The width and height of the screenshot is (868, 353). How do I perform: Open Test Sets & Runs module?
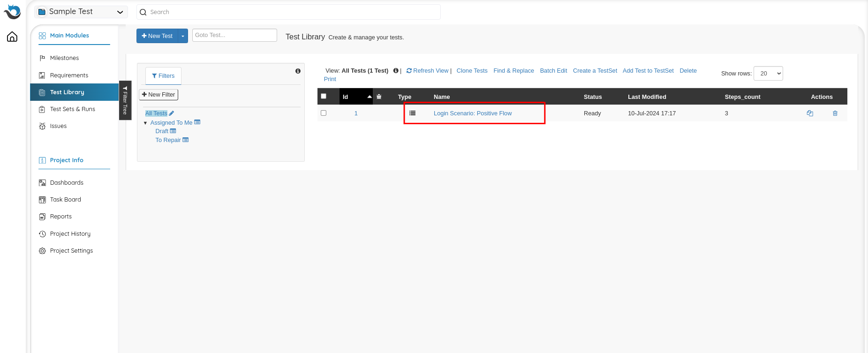coord(72,109)
